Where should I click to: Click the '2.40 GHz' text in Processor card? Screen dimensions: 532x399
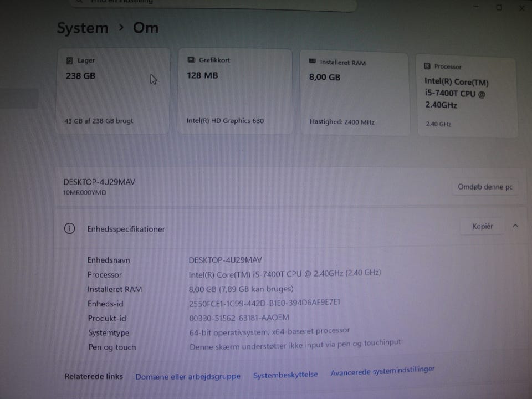click(438, 124)
